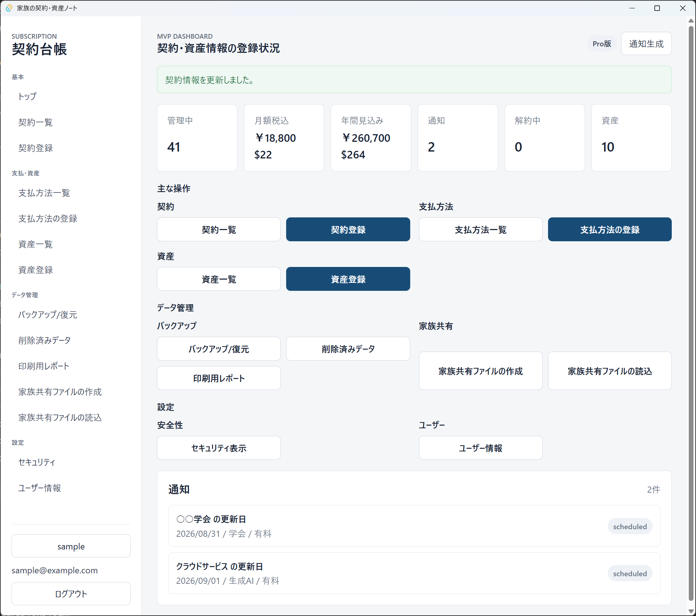Click the scrollbar down arrow
The height and width of the screenshot is (616, 696).
(x=691, y=611)
